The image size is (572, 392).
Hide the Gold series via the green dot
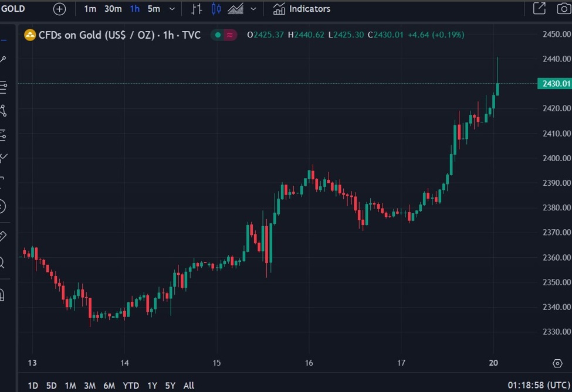click(216, 35)
